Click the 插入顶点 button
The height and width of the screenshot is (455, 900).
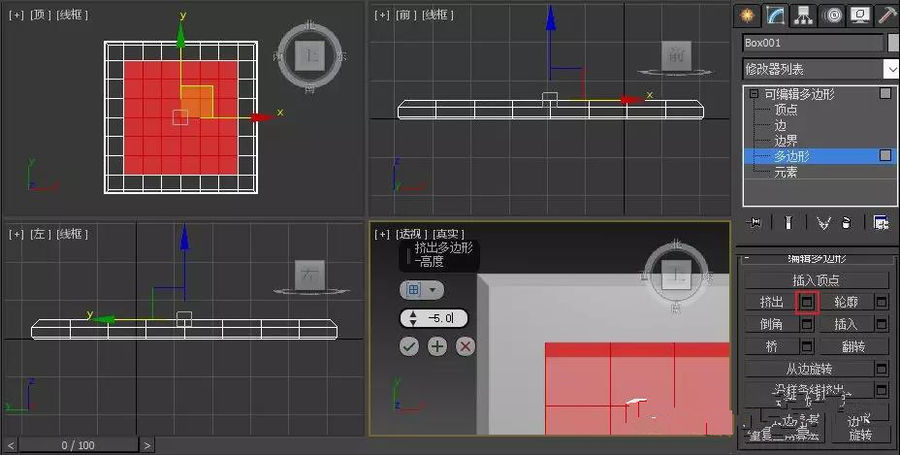click(x=816, y=280)
